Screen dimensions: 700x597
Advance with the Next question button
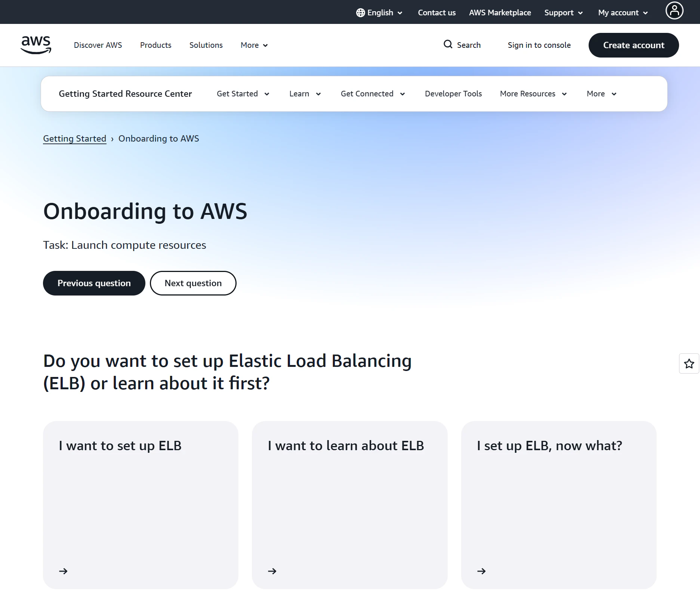(193, 283)
